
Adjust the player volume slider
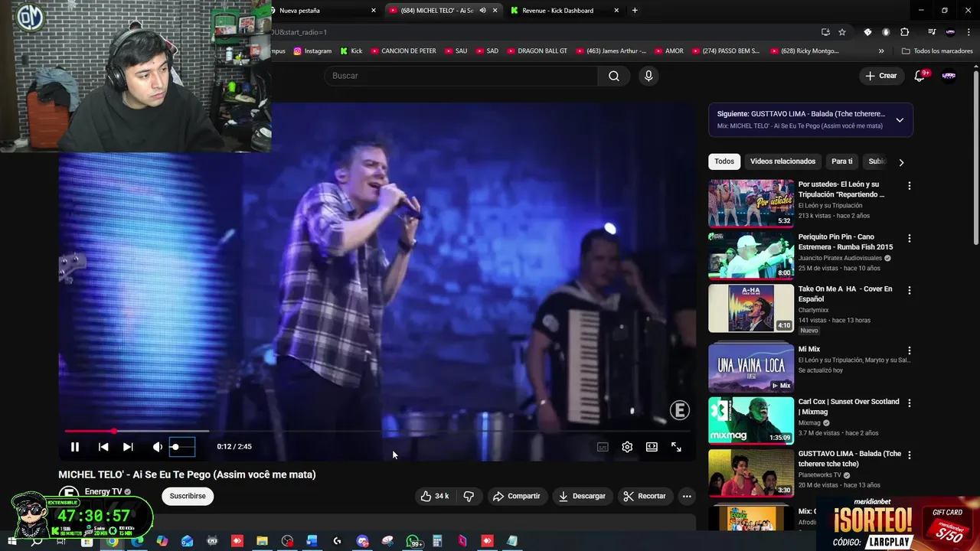point(182,447)
